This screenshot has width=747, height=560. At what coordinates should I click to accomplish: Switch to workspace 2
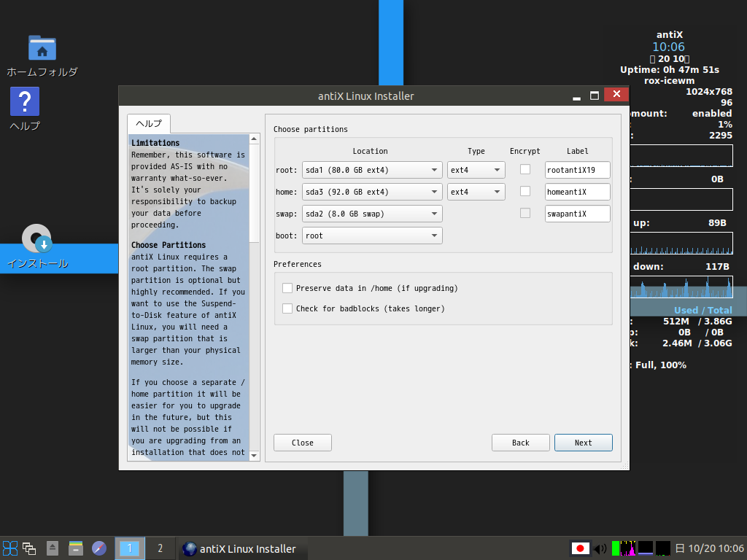[160, 548]
